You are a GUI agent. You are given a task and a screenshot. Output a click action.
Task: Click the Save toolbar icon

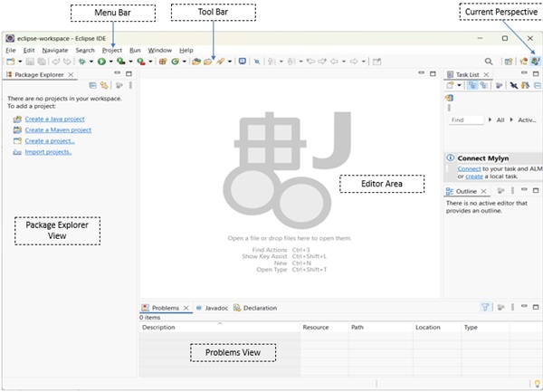pos(30,62)
